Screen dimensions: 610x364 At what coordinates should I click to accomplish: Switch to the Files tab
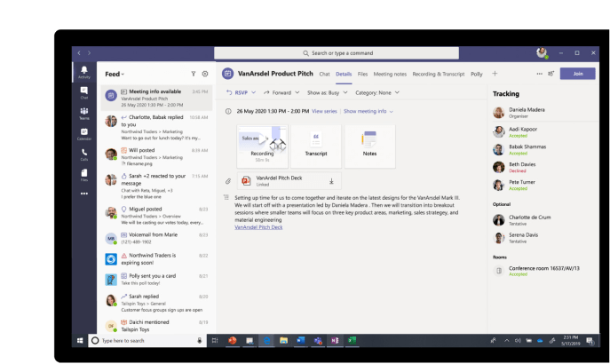(362, 74)
